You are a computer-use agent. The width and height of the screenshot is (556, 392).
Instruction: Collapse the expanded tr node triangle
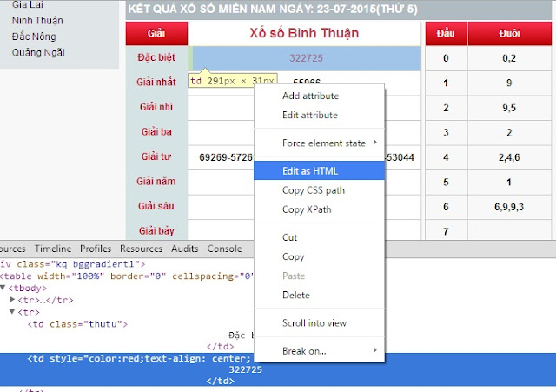tap(12, 311)
